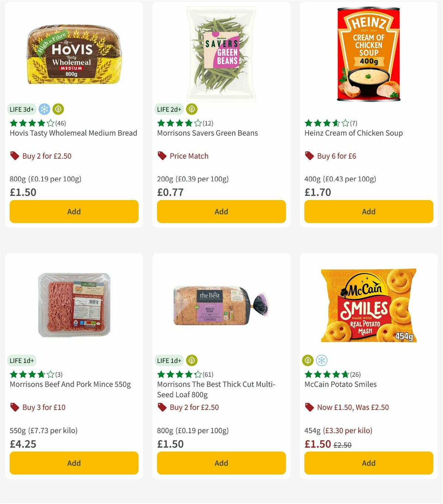
Task: Toggle the LIFE 2d+ badge on Green Beans
Action: [169, 109]
